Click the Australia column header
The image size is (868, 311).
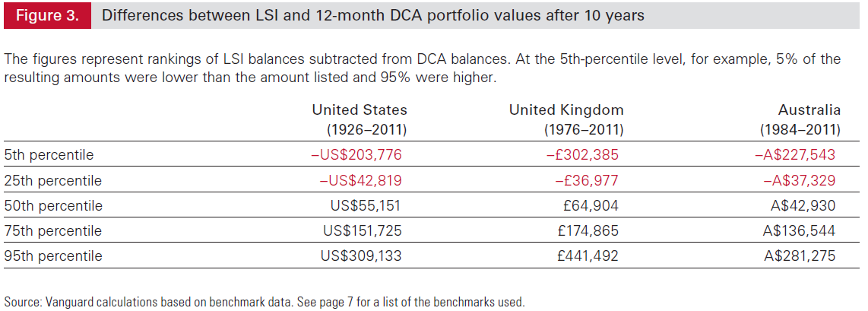tap(809, 110)
